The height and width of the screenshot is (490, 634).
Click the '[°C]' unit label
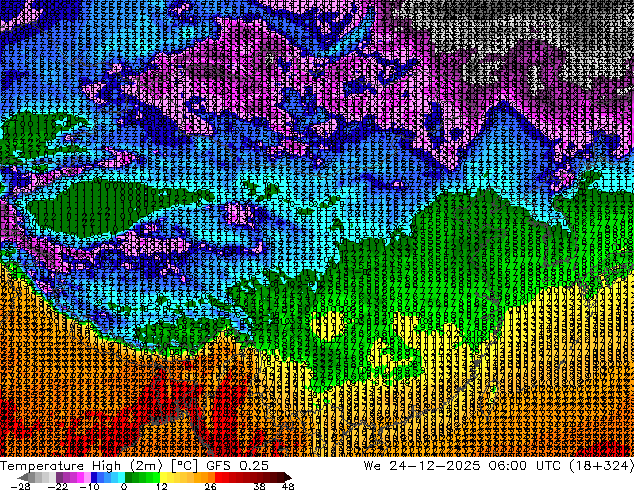[x=184, y=466]
